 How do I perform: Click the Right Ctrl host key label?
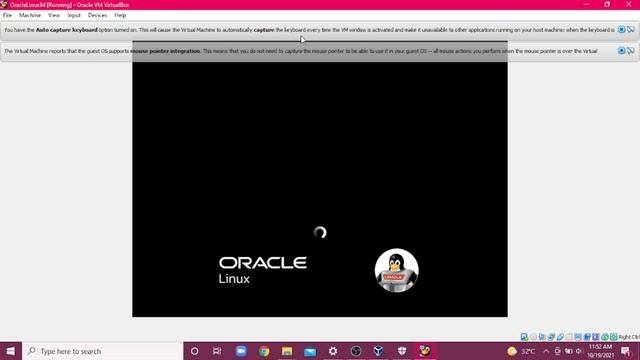point(629,337)
